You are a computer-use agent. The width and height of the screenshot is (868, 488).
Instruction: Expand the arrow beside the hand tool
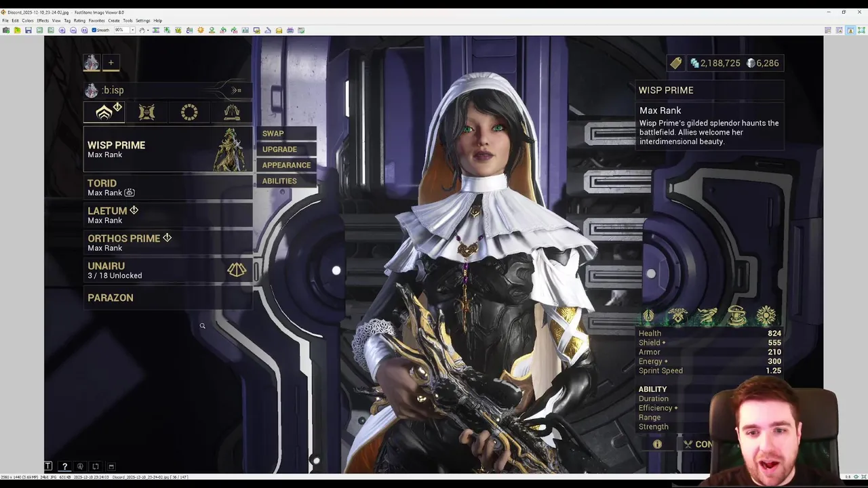(148, 30)
